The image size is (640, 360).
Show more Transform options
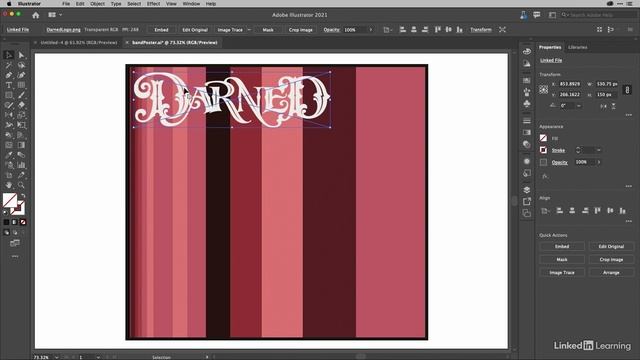click(x=629, y=116)
